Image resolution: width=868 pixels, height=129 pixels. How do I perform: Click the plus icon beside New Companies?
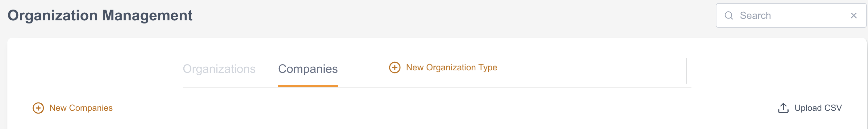point(38,108)
